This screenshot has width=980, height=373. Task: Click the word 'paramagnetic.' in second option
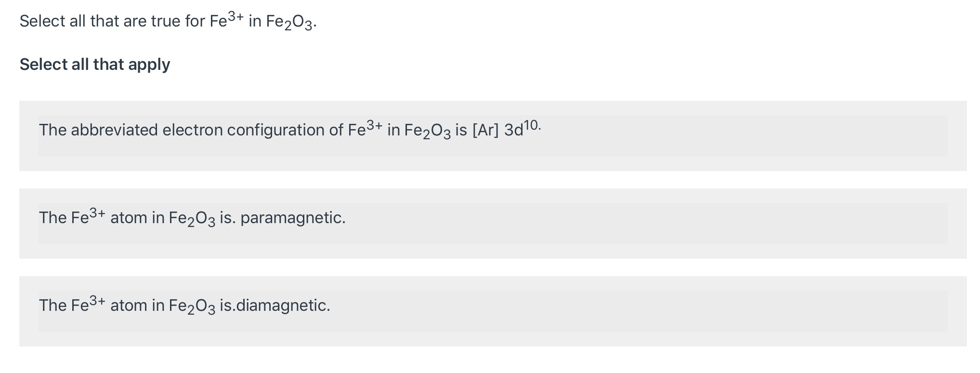coord(293,218)
